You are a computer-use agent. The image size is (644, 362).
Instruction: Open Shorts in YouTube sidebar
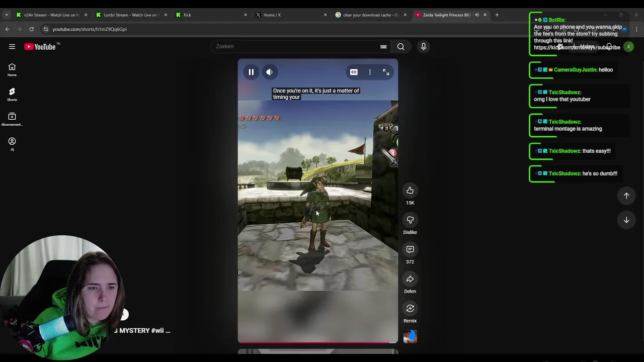point(12,94)
